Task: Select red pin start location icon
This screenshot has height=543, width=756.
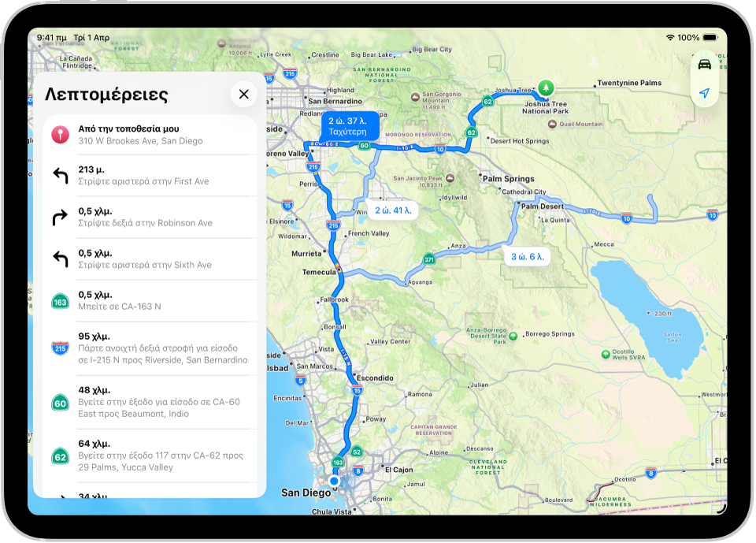Action: 61,135
